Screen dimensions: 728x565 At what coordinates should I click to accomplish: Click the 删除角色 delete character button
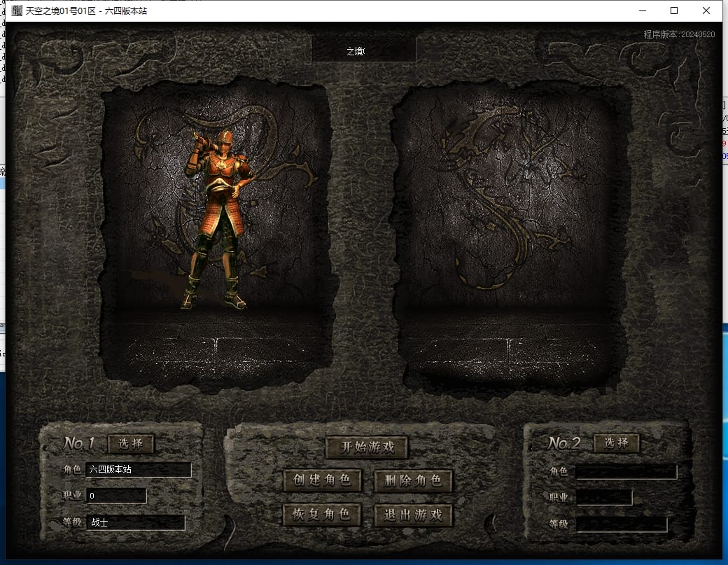click(x=413, y=480)
